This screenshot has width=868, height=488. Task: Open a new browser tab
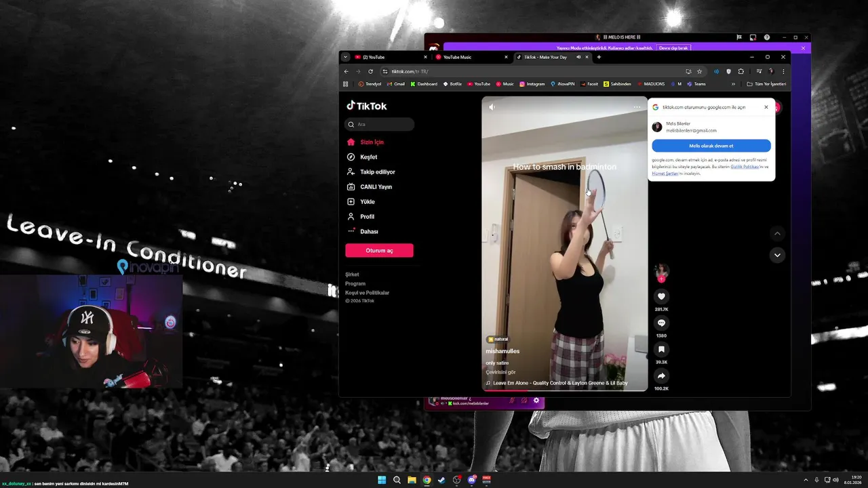(599, 57)
